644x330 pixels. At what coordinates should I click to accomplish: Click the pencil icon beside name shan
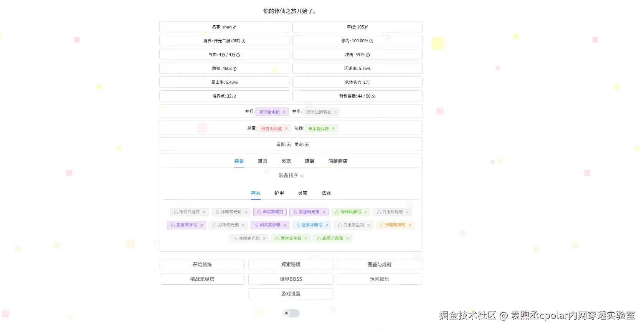point(234,27)
